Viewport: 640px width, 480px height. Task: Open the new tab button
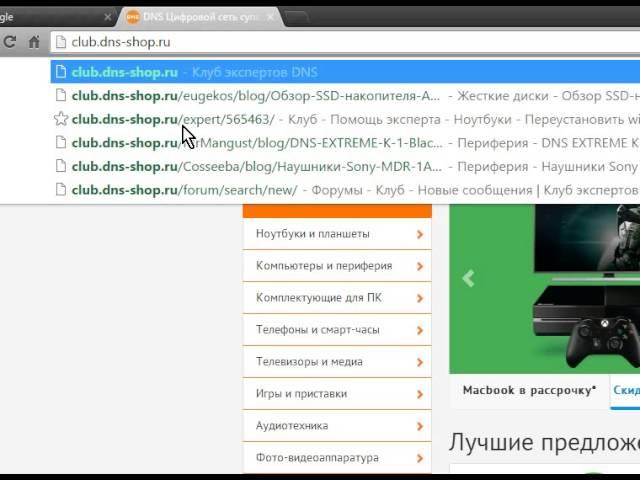[x=296, y=18]
